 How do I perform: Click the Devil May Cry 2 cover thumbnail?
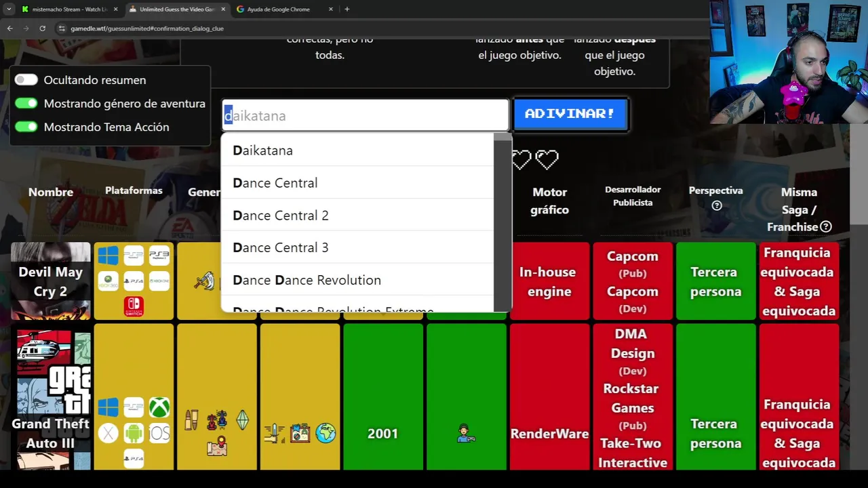pos(51,281)
